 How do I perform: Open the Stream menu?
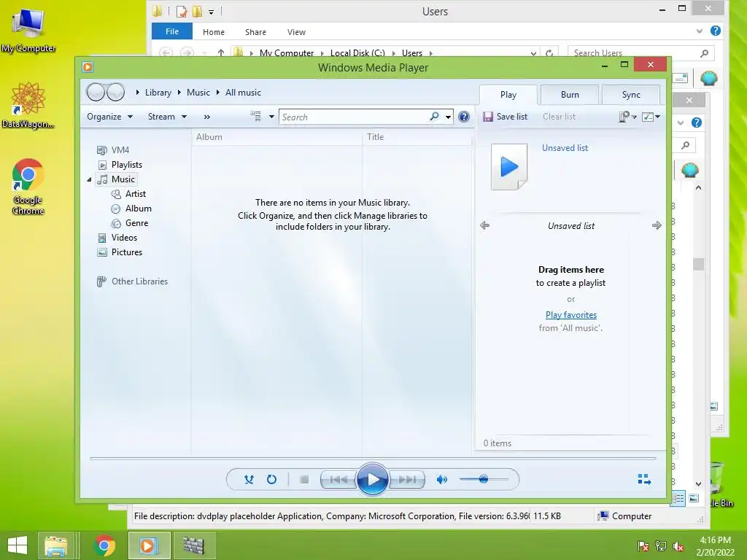(x=167, y=117)
